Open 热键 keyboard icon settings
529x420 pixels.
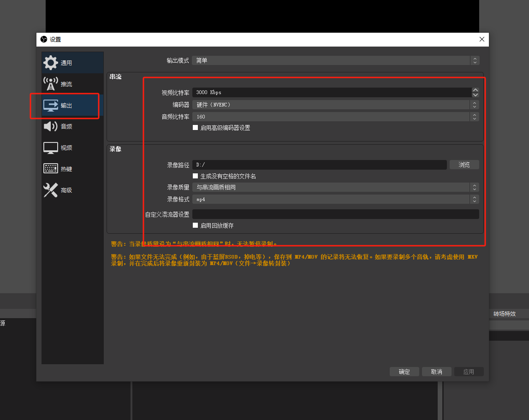51,169
